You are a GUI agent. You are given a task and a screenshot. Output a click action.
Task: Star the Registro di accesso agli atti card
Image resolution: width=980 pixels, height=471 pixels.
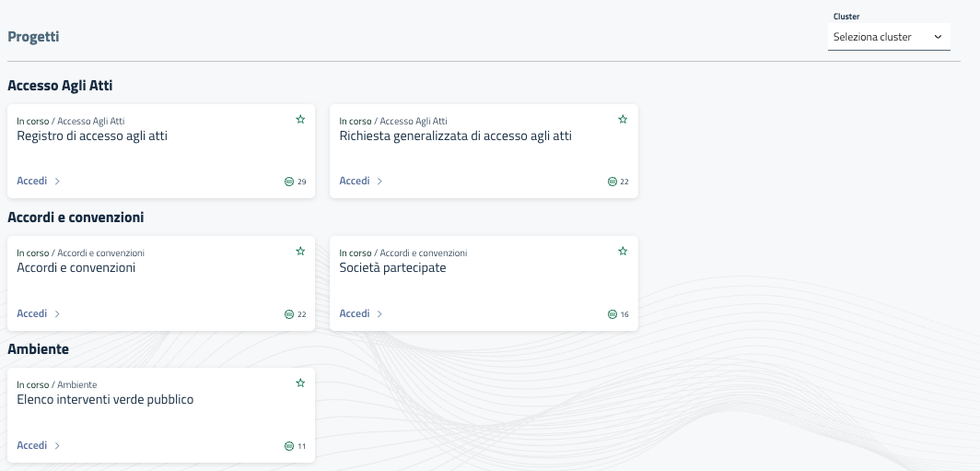[300, 120]
